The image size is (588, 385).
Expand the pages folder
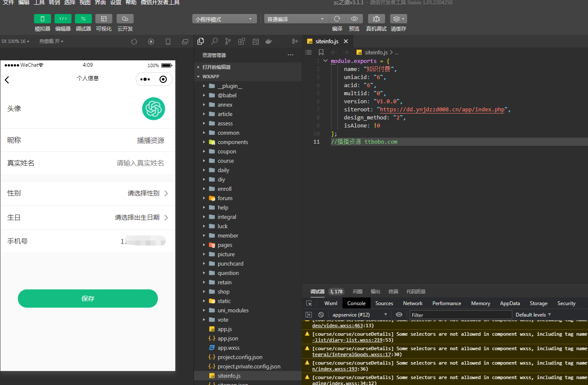pyautogui.click(x=248, y=245)
